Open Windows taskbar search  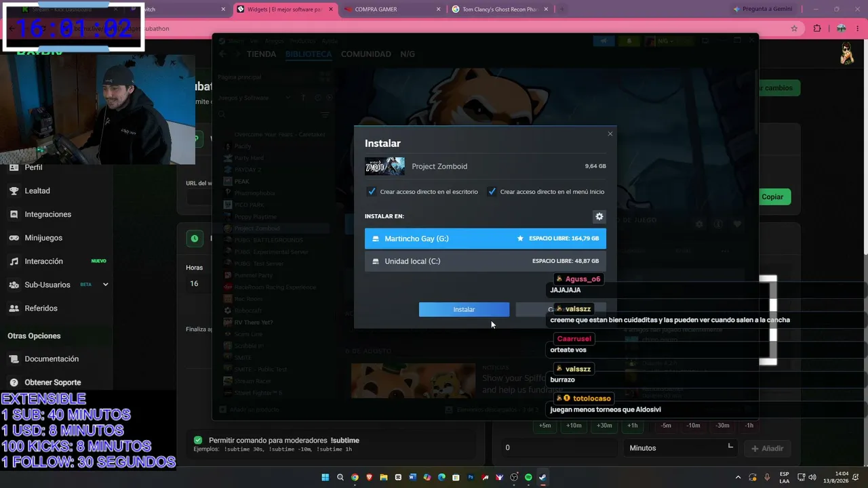(x=340, y=477)
